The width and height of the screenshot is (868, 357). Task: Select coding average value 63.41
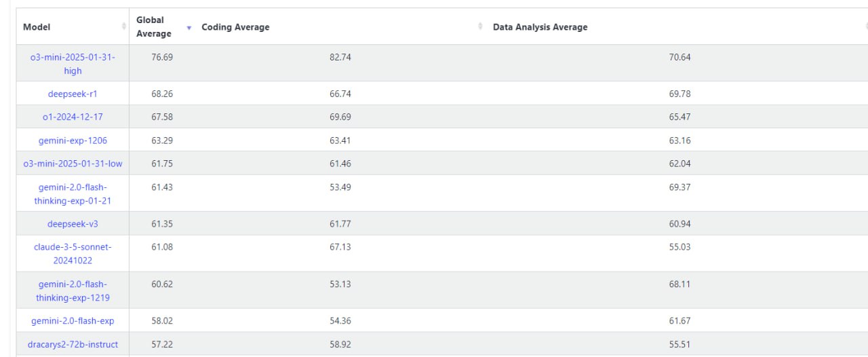point(340,140)
